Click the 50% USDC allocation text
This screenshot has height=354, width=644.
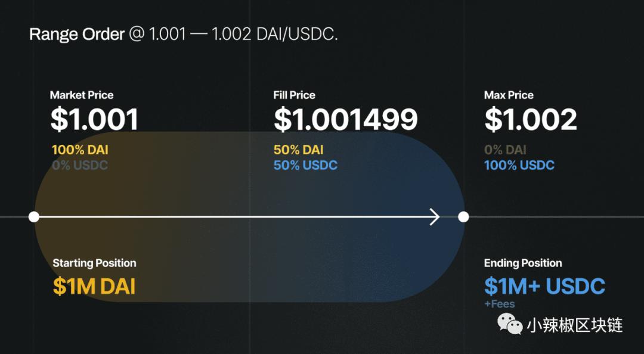point(305,165)
